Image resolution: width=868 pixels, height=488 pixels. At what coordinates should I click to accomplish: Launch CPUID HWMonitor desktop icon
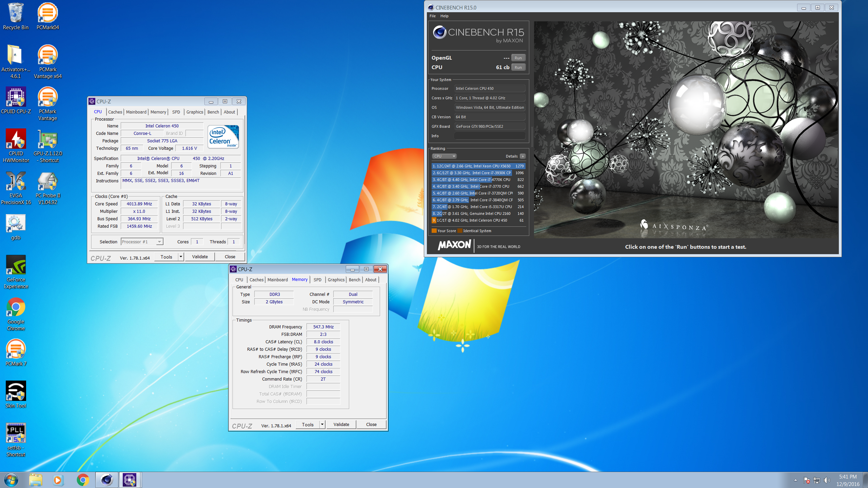[16, 146]
